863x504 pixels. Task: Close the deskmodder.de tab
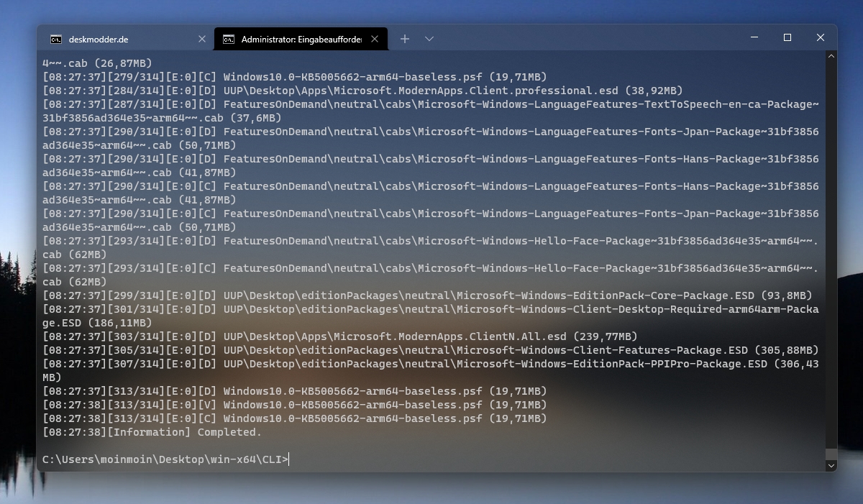tap(202, 39)
